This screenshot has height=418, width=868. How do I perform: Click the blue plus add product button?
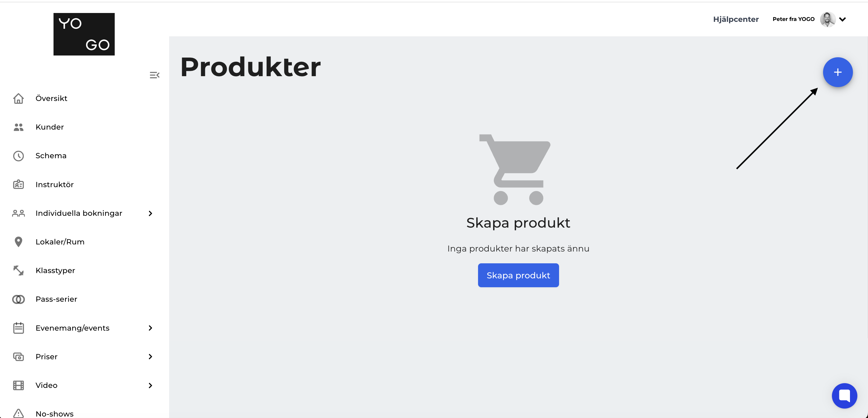pyautogui.click(x=837, y=72)
